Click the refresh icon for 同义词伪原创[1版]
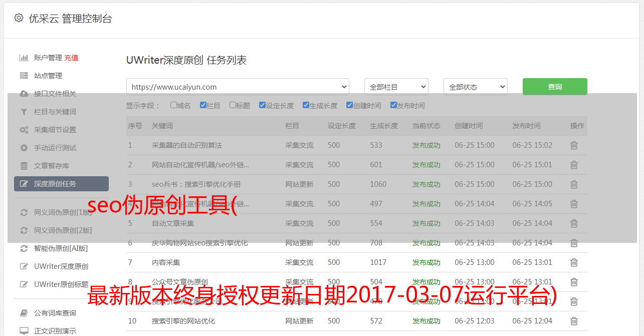The width and height of the screenshot is (644, 336). 24,212
